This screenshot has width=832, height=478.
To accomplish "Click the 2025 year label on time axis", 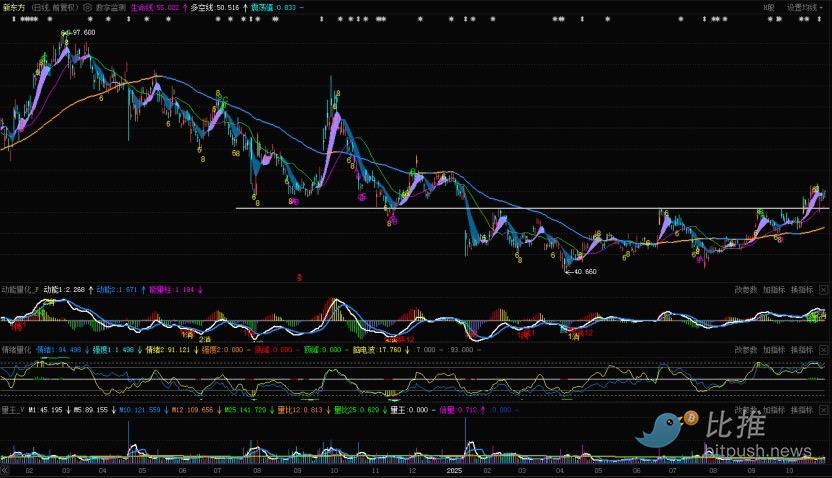I will (x=454, y=471).
